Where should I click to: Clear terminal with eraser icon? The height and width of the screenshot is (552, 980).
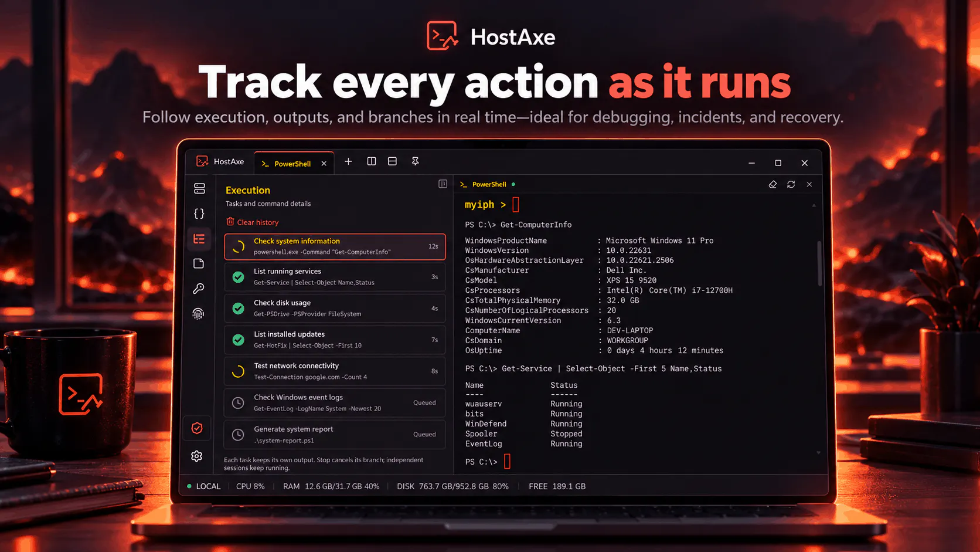pyautogui.click(x=773, y=184)
